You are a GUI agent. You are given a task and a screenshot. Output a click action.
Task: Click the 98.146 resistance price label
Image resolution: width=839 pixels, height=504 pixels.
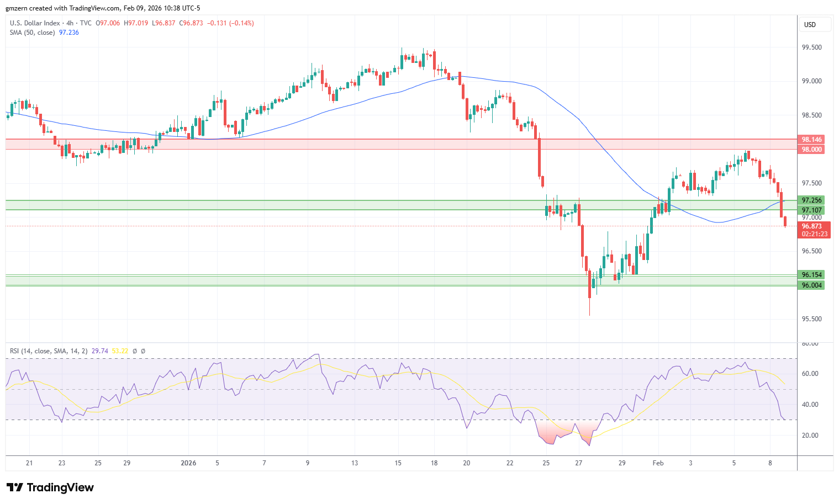(x=811, y=140)
